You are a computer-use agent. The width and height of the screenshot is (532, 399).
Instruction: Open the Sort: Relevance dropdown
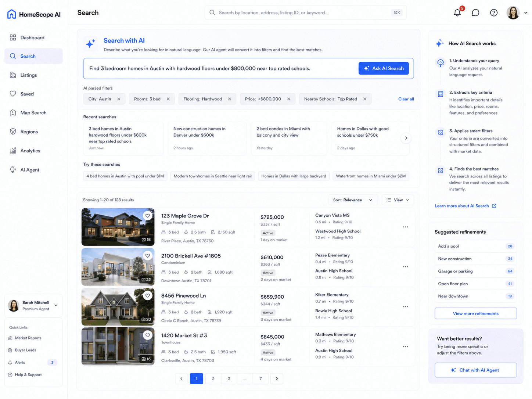pyautogui.click(x=353, y=200)
